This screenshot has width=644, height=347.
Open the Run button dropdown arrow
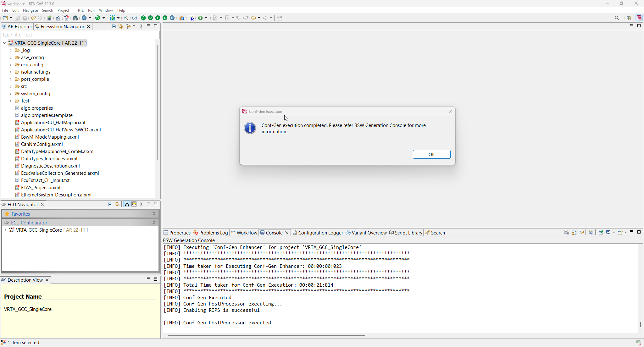tap(206, 18)
